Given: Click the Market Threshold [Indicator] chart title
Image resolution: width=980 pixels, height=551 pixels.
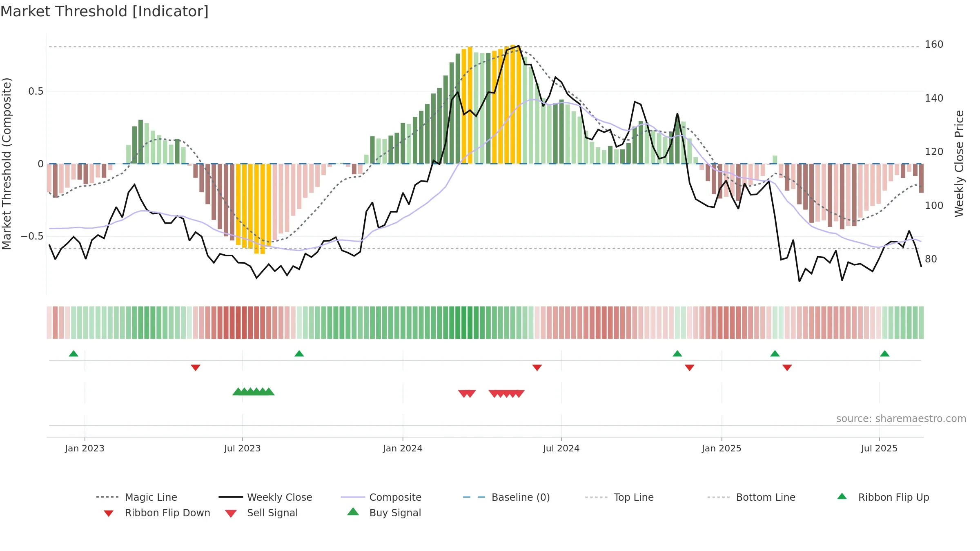Looking at the screenshot, I should pos(105,11).
